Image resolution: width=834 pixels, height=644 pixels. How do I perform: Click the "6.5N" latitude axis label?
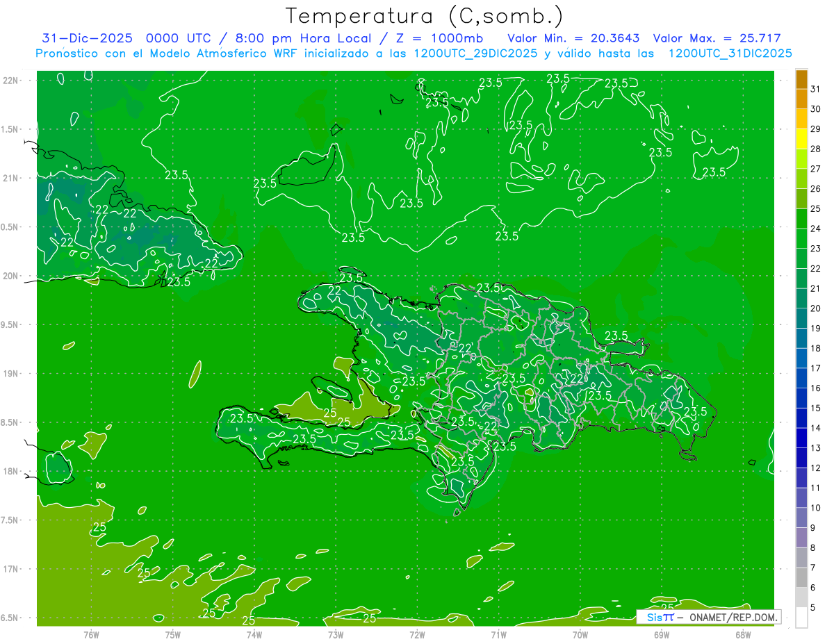pos(10,618)
